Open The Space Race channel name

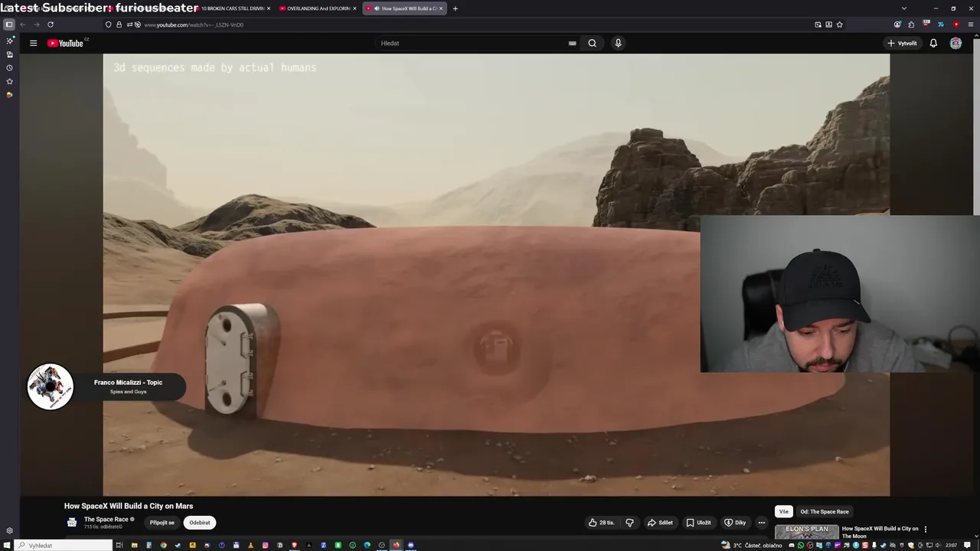tap(106, 520)
